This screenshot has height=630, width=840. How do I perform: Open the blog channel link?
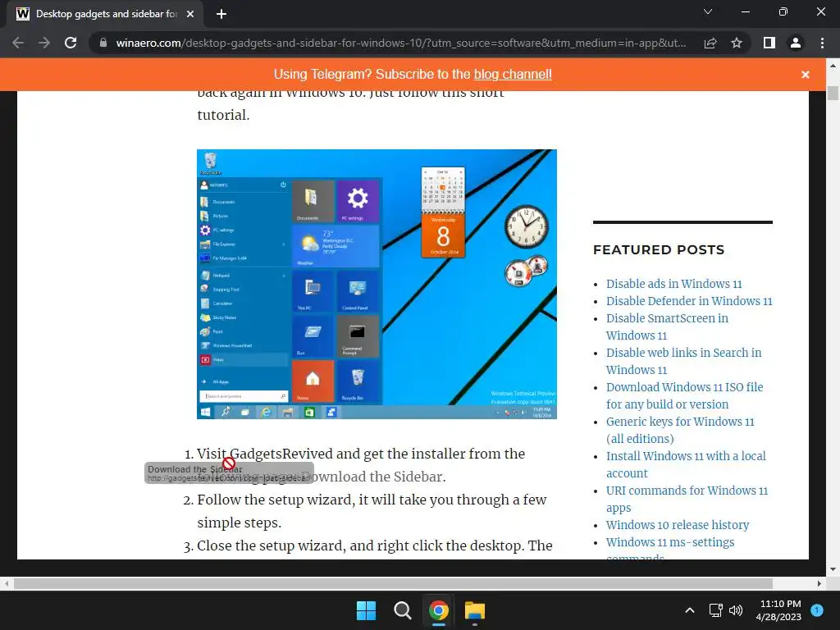point(513,75)
